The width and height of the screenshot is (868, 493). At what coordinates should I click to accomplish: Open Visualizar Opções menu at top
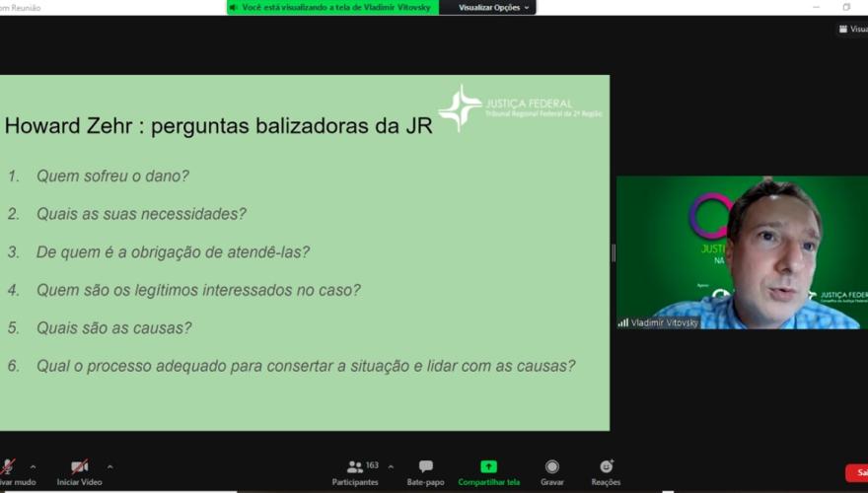pos(493,8)
